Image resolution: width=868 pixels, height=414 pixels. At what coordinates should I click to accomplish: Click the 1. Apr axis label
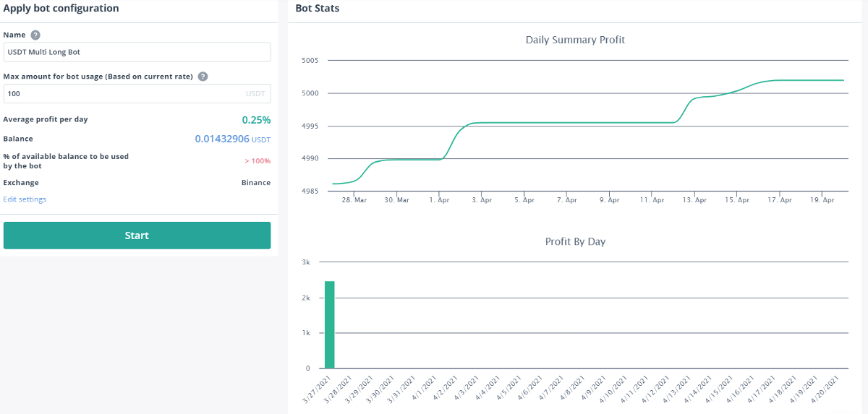[439, 199]
